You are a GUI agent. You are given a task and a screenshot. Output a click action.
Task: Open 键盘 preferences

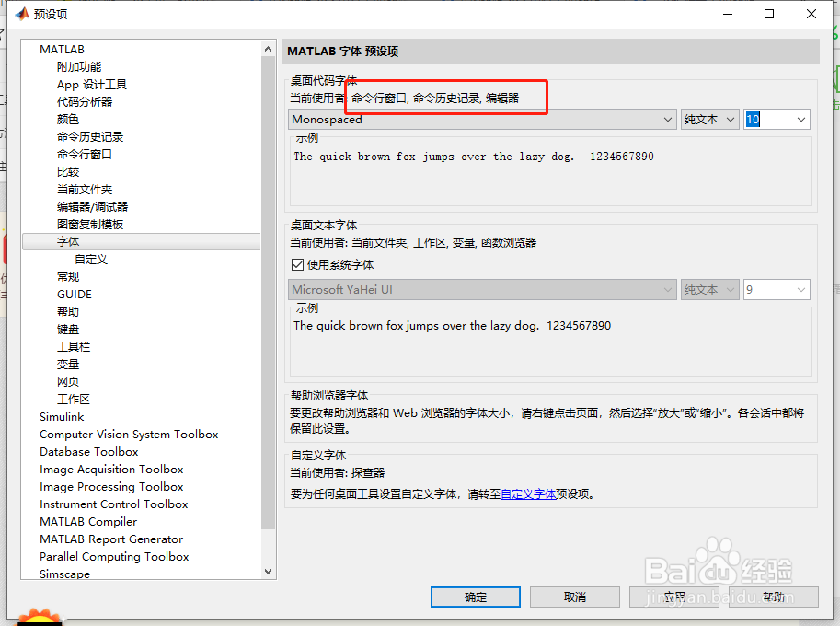click(x=68, y=329)
